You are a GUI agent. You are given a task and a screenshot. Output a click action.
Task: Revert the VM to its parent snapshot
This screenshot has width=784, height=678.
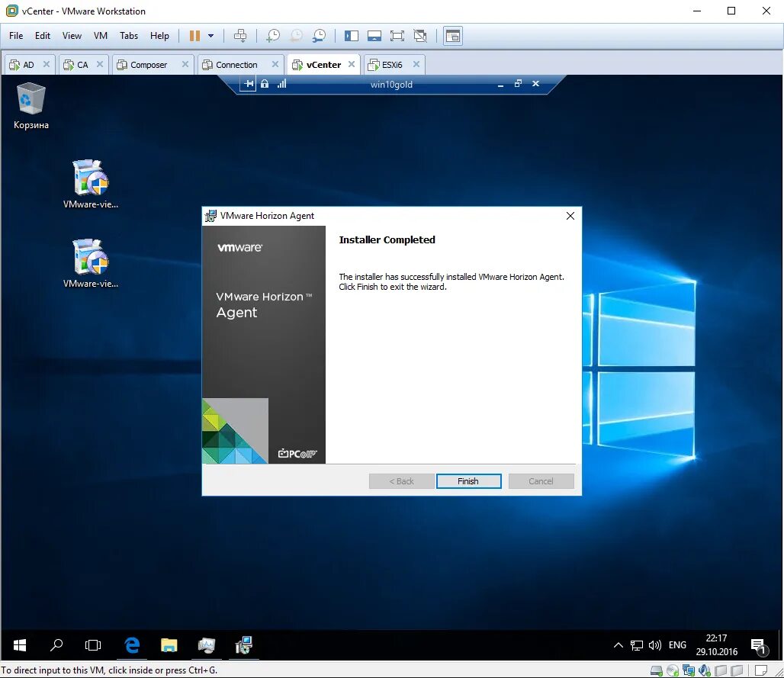(x=295, y=35)
